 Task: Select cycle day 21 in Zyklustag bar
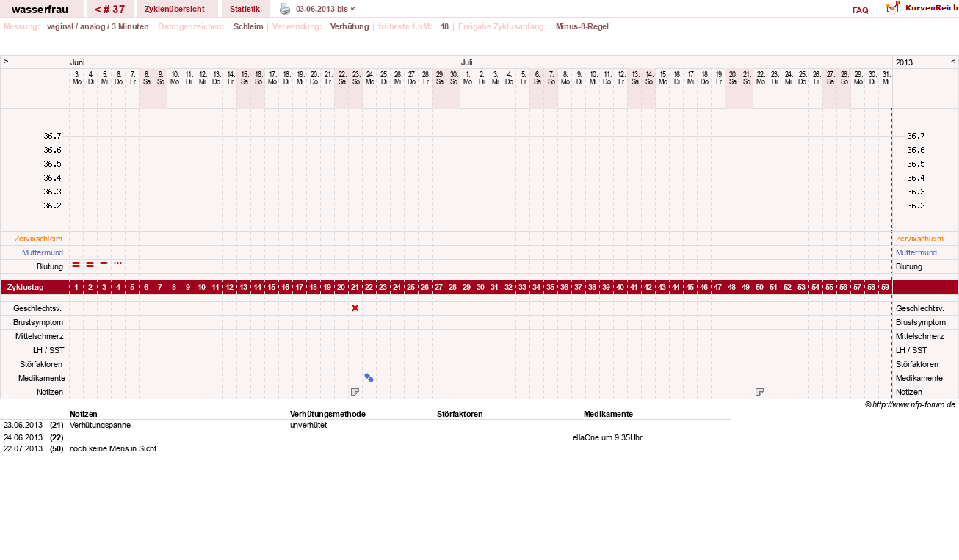(x=355, y=287)
